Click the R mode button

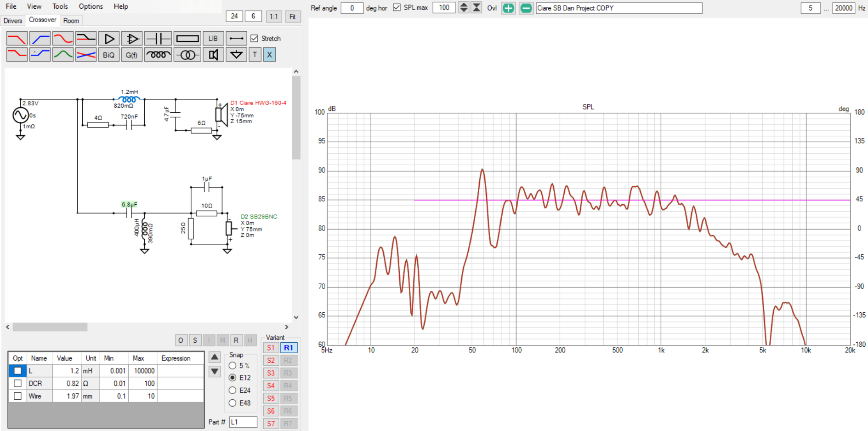[x=236, y=340]
